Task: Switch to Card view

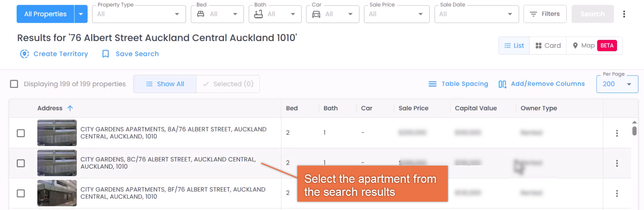Action: (548, 45)
